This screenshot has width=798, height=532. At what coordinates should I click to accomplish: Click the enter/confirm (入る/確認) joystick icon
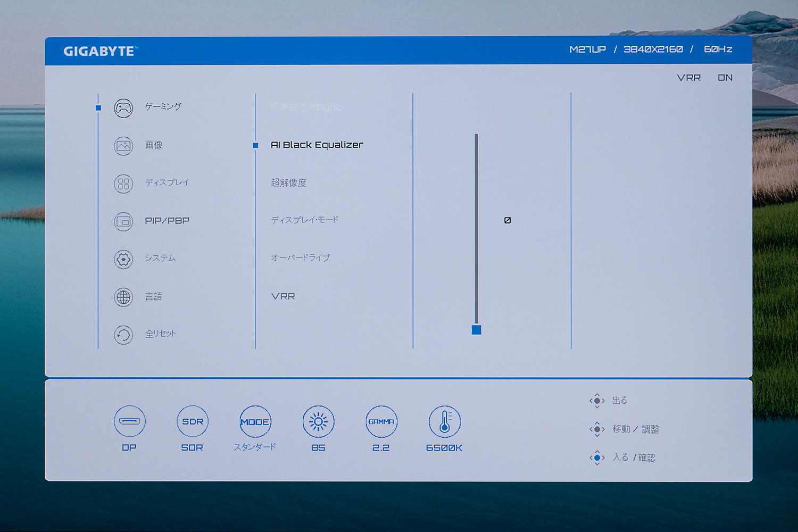(x=597, y=458)
